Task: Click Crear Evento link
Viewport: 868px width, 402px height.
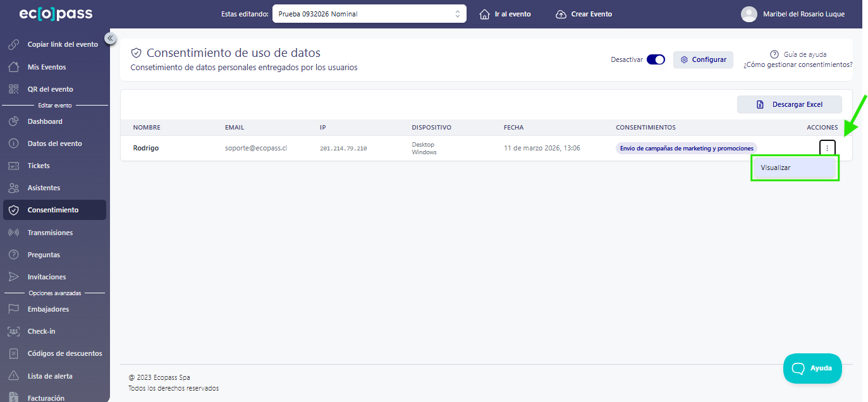Action: (592, 14)
